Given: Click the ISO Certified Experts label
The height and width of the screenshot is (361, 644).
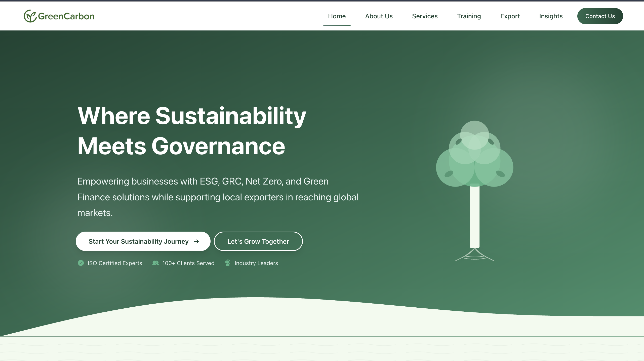Looking at the screenshot, I should pos(115,263).
